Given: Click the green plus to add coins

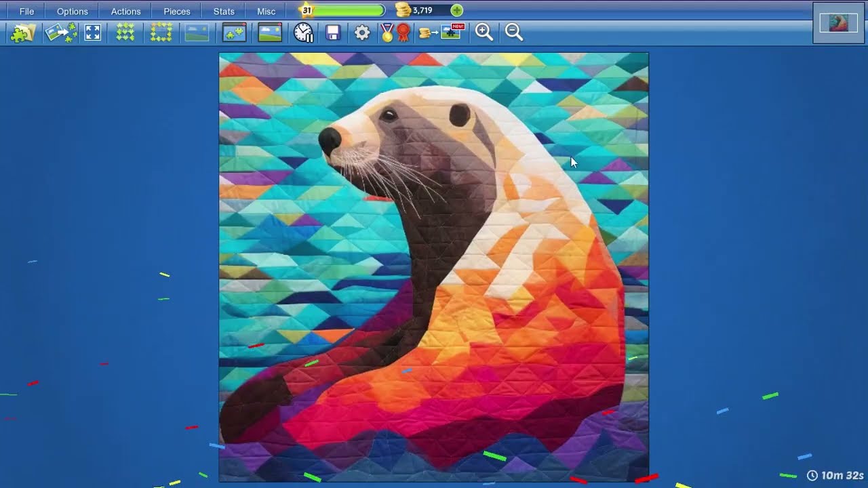Looking at the screenshot, I should click(457, 10).
